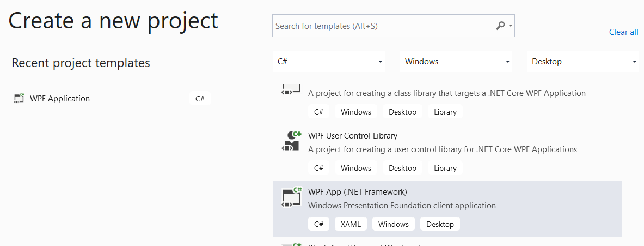
Task: Click the Library tag under WPF User Control Library
Action: [x=445, y=168]
